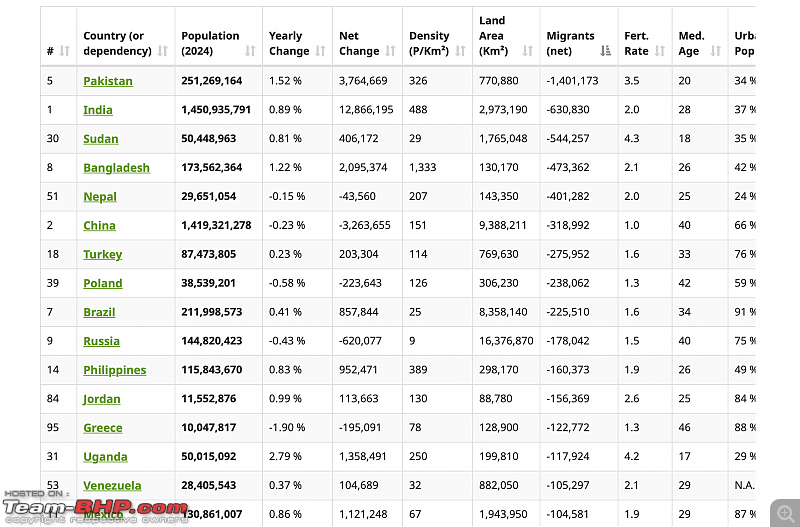This screenshot has width=800, height=527.
Task: Click Bangladesh density value 1,333
Action: click(422, 167)
